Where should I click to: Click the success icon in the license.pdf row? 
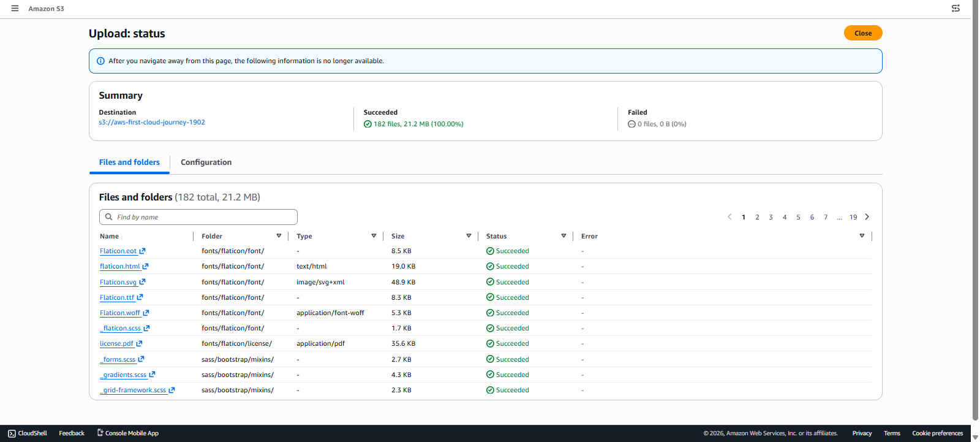coord(490,344)
